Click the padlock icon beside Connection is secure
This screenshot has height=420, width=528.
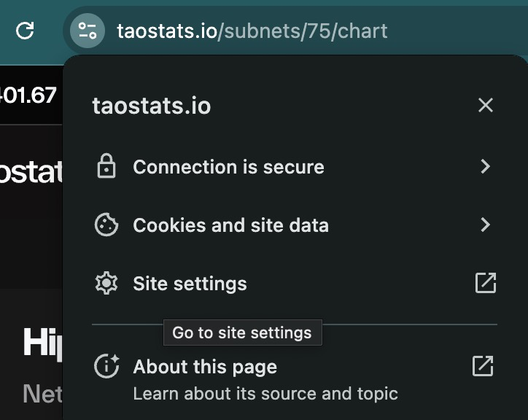(106, 166)
